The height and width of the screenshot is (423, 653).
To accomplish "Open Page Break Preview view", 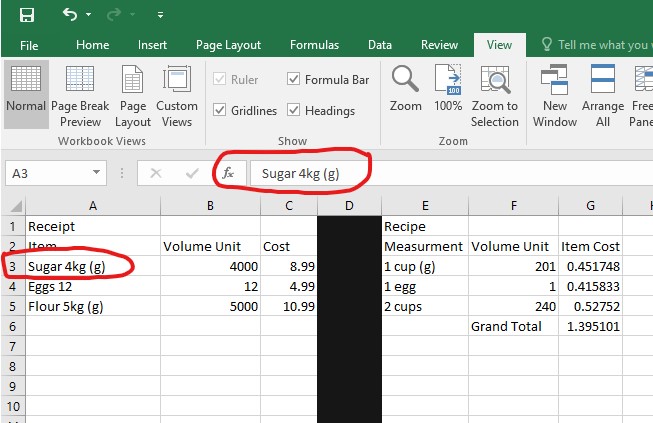I will (x=80, y=96).
